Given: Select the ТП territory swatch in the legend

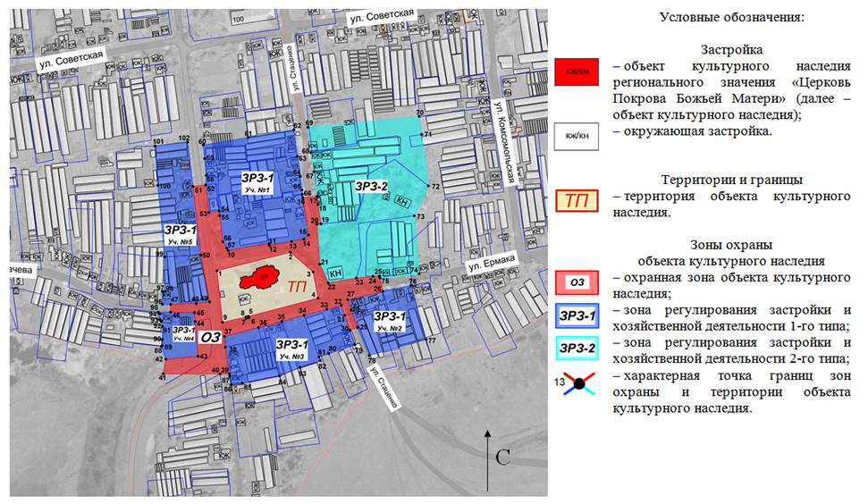Looking at the screenshot, I should click(x=577, y=201).
